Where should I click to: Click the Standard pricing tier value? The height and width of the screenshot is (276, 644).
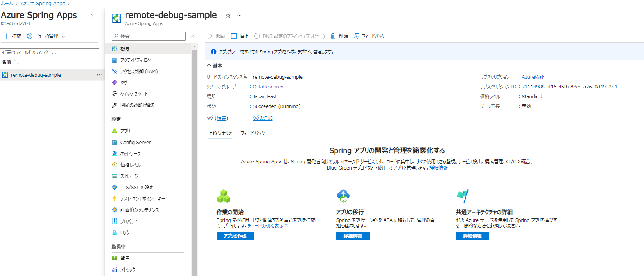(x=532, y=97)
